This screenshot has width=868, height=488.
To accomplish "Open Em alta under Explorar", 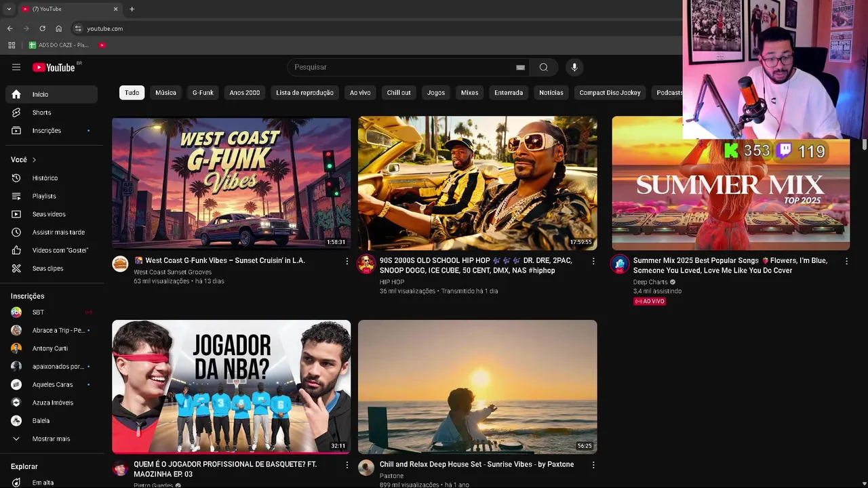I will [52, 483].
